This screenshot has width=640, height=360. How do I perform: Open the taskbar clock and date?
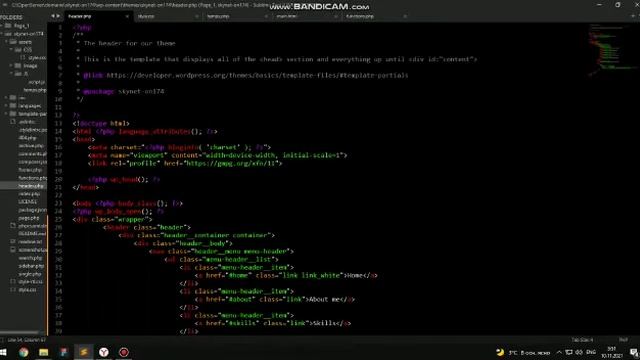coord(611,352)
